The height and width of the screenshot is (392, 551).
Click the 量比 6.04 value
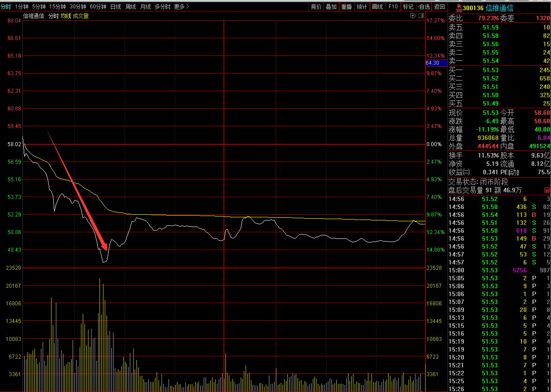point(544,138)
